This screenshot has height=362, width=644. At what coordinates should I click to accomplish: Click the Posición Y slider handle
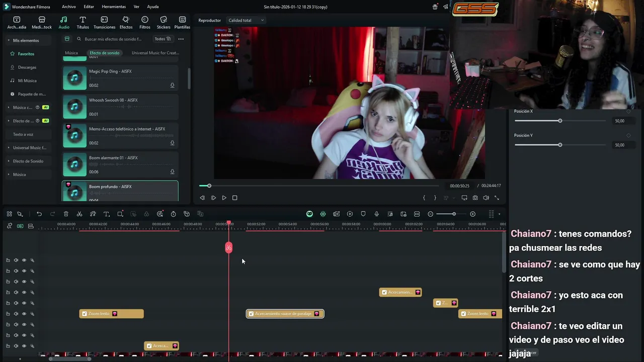[x=560, y=145]
